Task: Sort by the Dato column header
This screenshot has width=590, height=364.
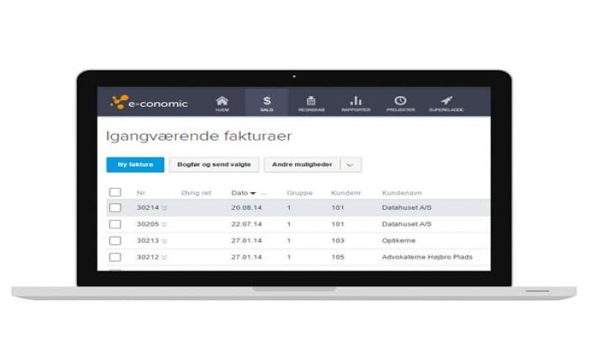Action: coord(244,193)
